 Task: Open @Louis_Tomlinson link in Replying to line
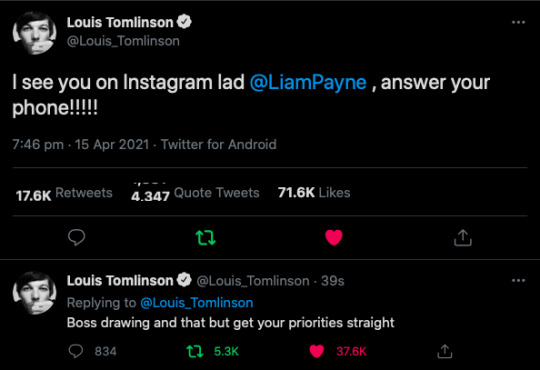[197, 303]
